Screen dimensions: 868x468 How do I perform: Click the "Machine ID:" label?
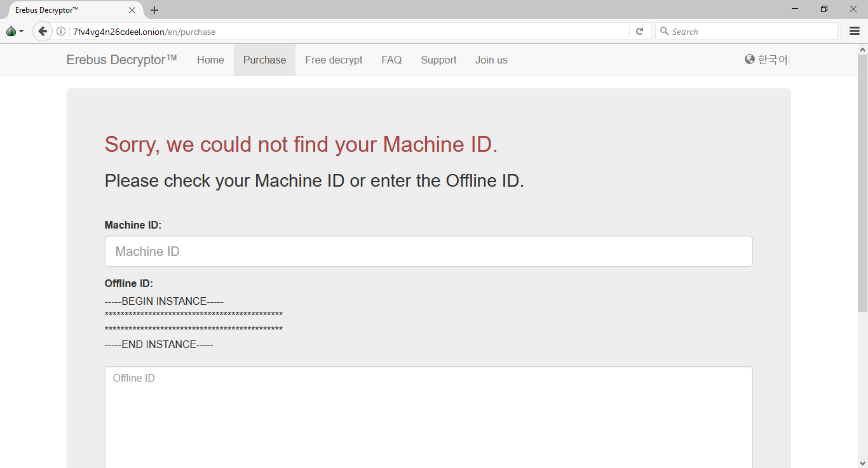point(133,225)
